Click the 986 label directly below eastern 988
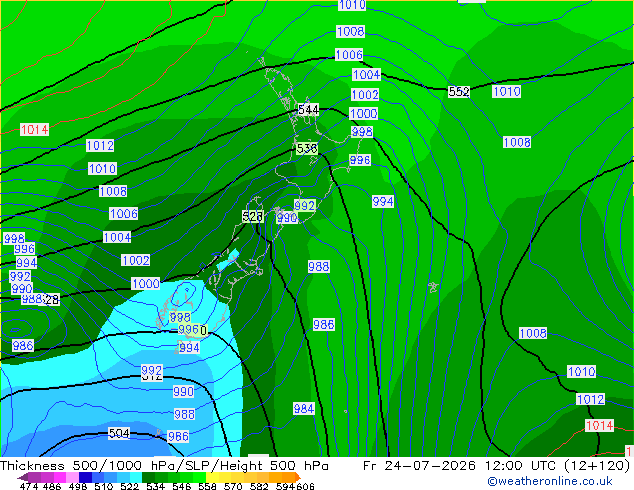Image resolution: width=634 pixels, height=490 pixels. click(x=324, y=325)
